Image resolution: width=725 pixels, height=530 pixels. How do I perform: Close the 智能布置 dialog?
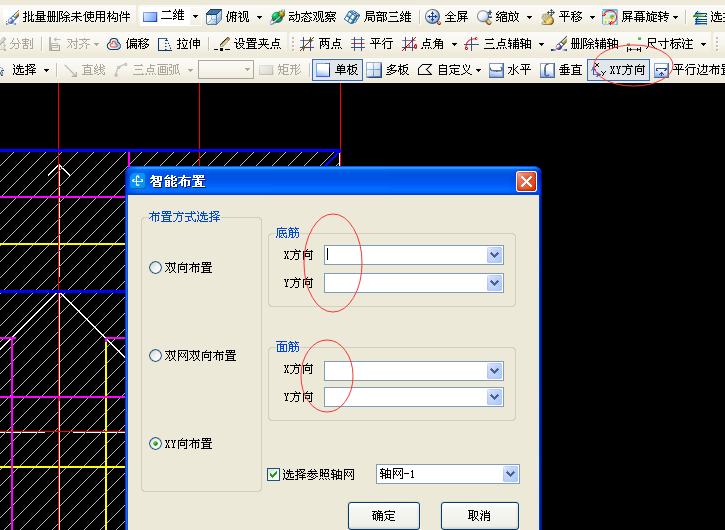(526, 181)
